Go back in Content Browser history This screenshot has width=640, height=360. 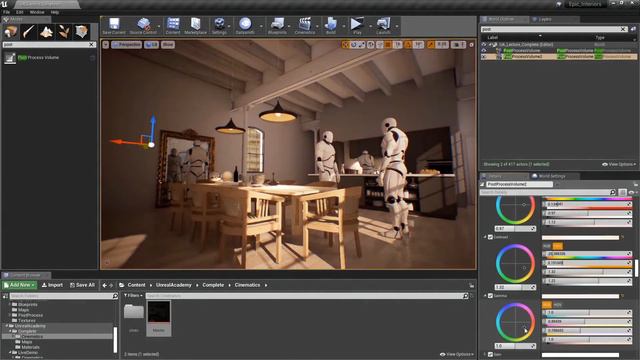tap(104, 285)
